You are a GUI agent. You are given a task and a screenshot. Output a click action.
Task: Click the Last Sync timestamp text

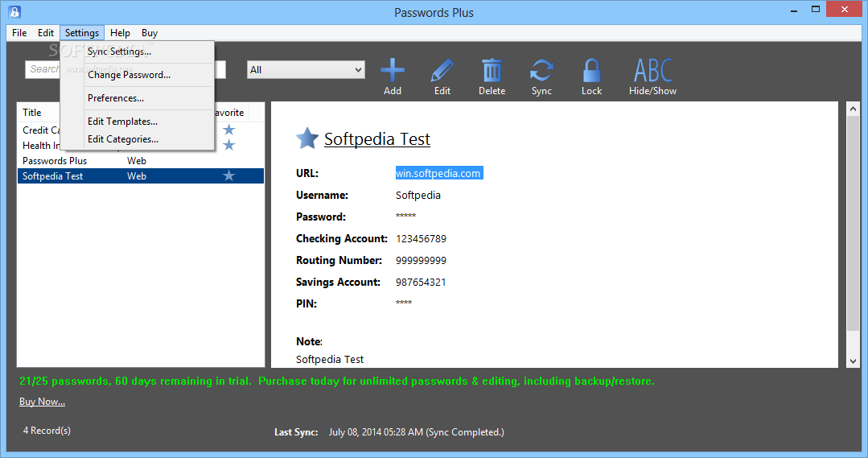(x=416, y=432)
